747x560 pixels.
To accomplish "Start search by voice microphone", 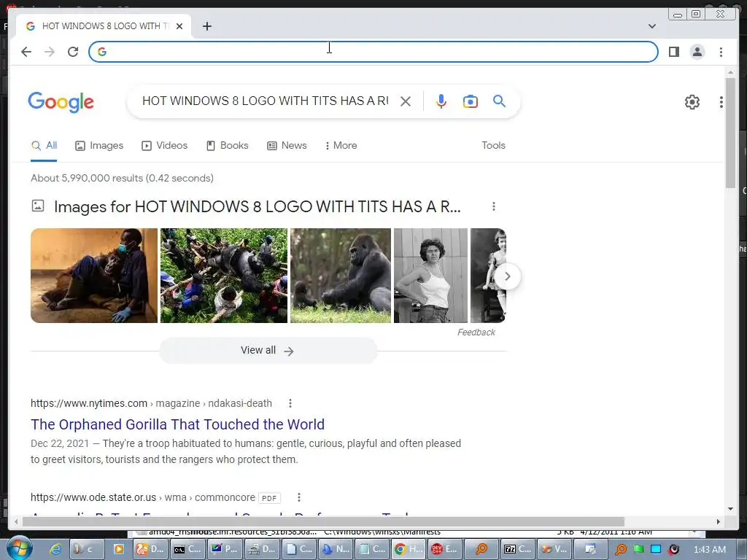I will point(441,101).
